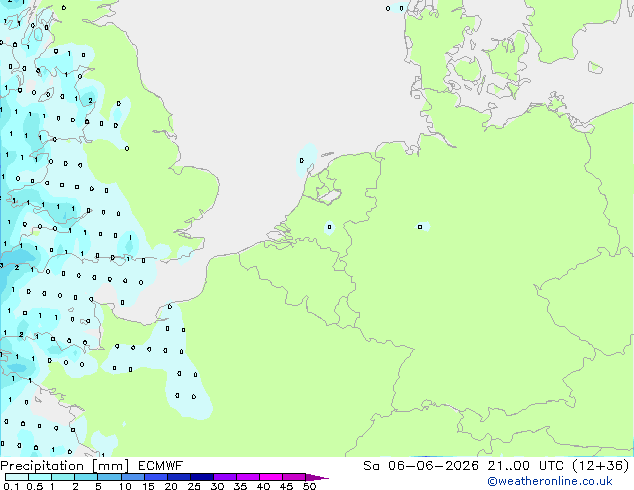Image resolution: width=634 pixels, height=490 pixels.
Task: Click the "50" legend scale value
Action: pyautogui.click(x=310, y=486)
